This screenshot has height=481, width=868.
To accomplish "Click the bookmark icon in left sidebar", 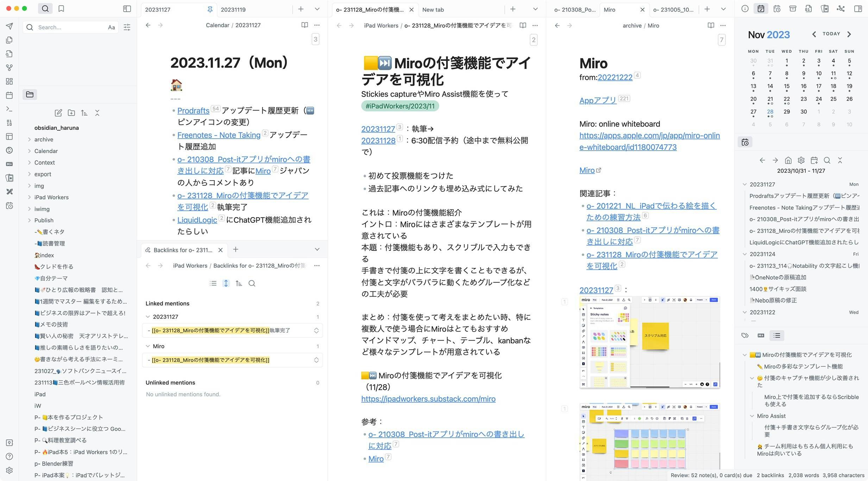I will 61,9.
